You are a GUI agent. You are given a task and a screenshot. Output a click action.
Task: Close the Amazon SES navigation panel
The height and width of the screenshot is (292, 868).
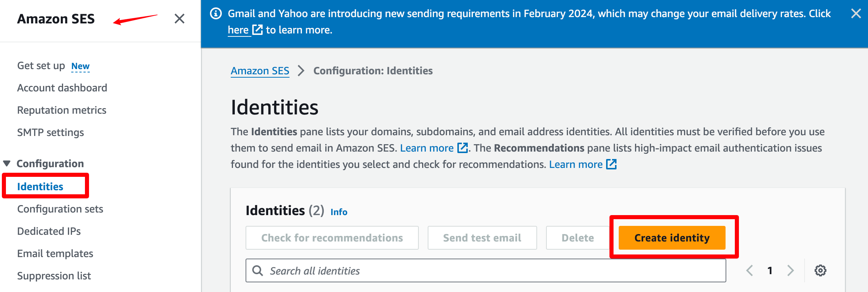point(180,19)
